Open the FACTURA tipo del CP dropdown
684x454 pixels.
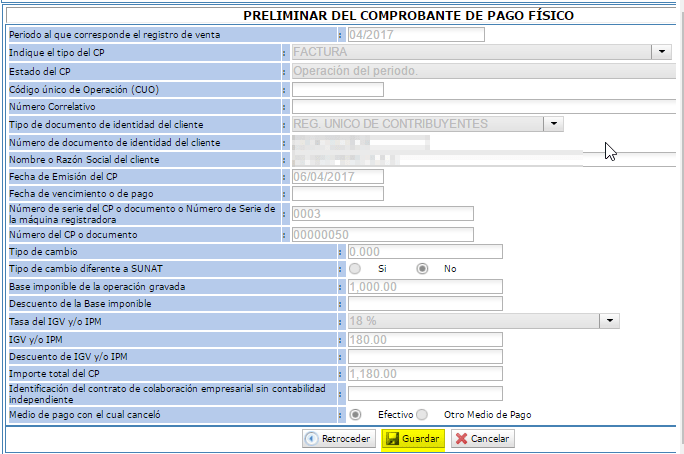(x=662, y=52)
